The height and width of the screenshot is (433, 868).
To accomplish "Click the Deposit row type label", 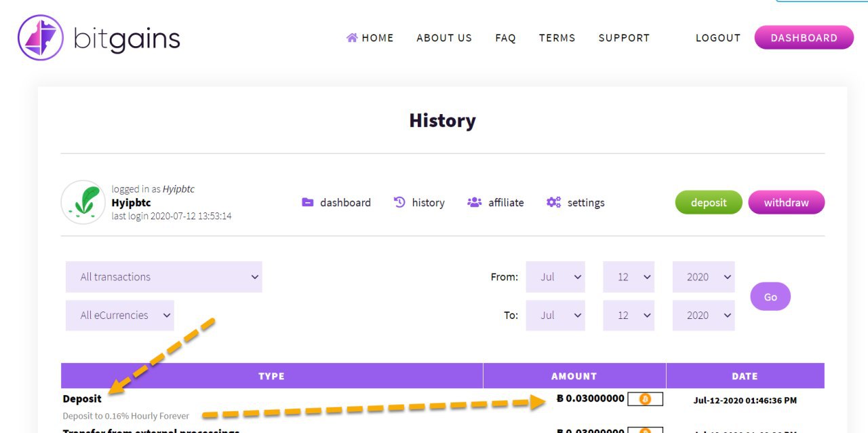I will point(82,399).
